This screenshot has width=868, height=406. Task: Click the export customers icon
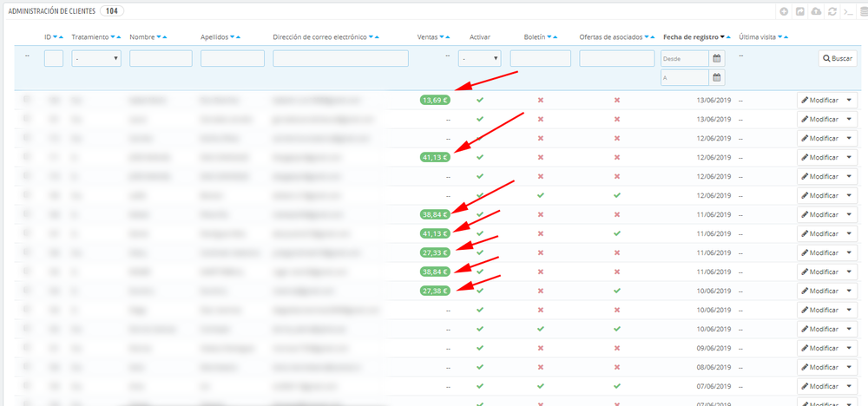799,11
